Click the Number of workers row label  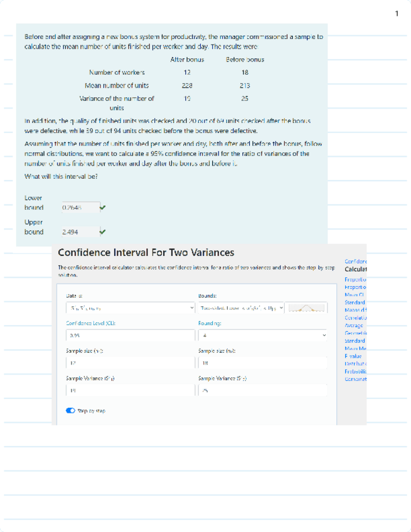coord(117,72)
